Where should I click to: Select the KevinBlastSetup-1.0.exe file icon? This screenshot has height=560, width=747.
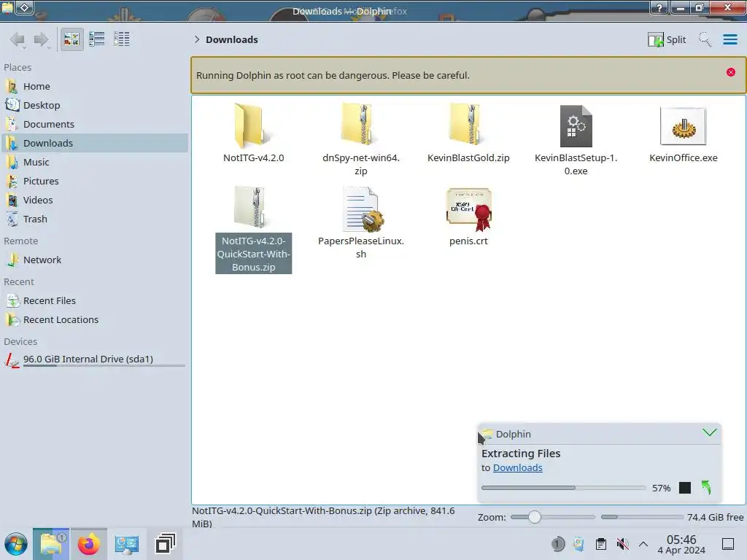click(576, 126)
